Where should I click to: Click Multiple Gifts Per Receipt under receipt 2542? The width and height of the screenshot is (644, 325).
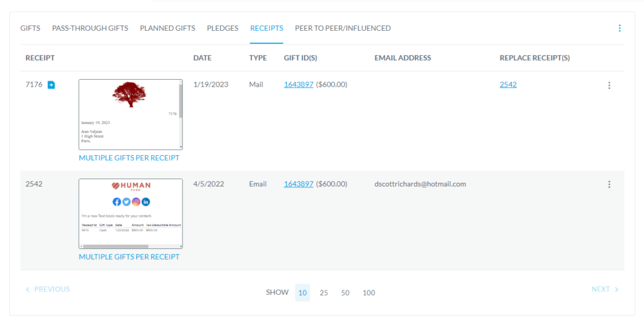pyautogui.click(x=129, y=256)
